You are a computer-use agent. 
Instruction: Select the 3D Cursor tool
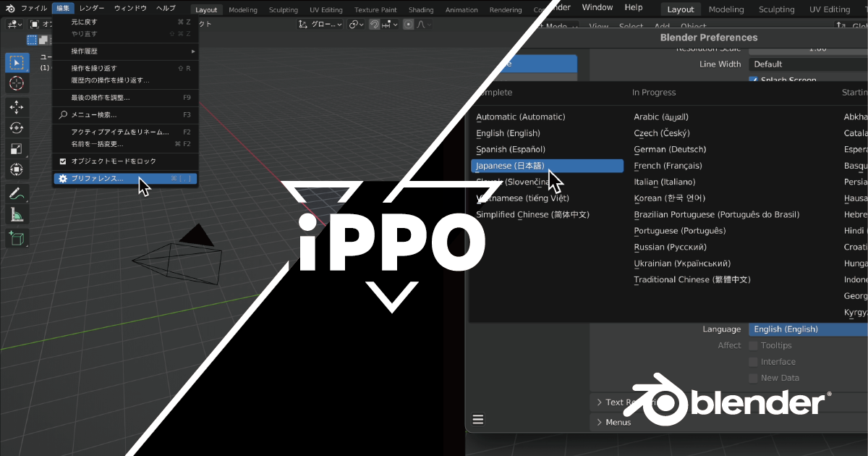[x=17, y=83]
